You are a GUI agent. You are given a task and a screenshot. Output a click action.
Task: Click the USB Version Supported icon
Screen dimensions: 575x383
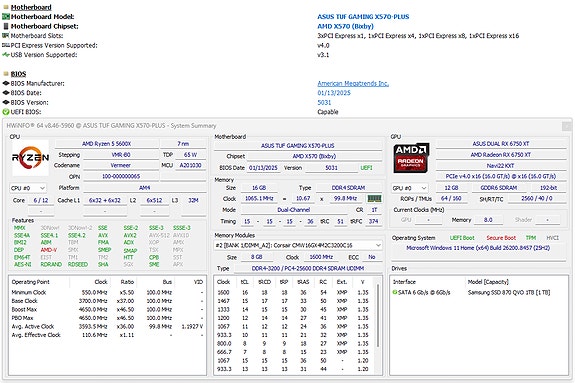(6, 55)
